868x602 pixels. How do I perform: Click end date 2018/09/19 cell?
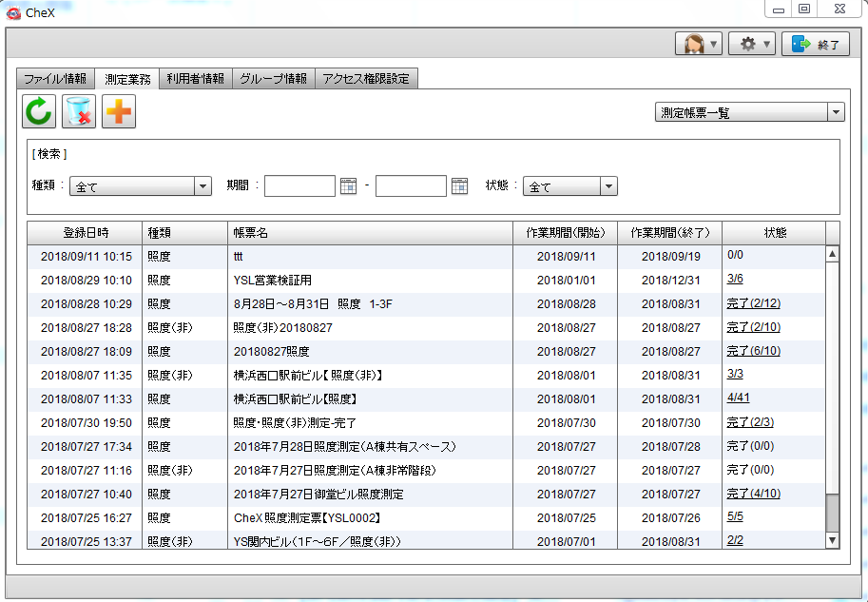click(x=670, y=257)
